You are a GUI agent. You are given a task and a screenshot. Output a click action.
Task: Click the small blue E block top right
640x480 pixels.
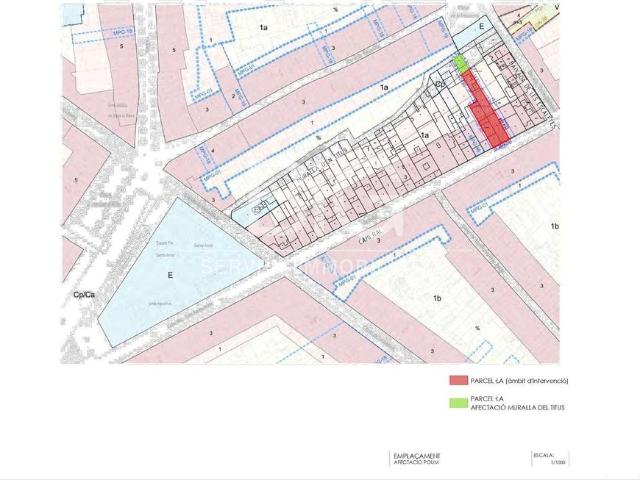click(x=481, y=27)
